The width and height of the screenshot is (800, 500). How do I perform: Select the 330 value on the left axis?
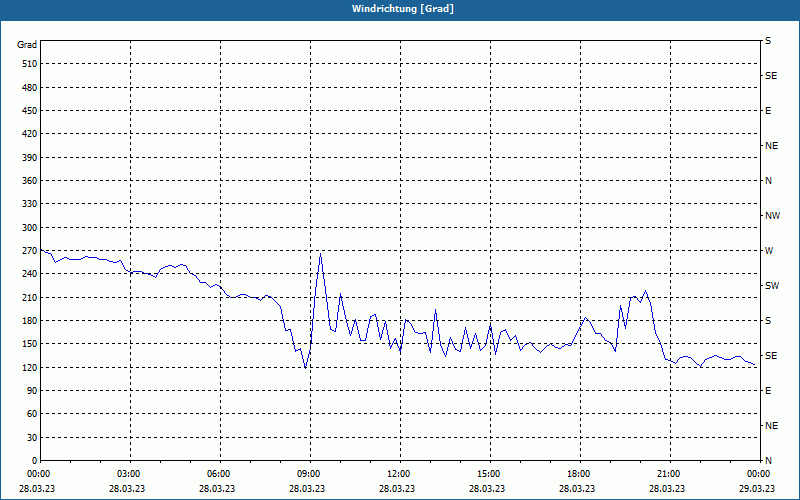(x=30, y=204)
